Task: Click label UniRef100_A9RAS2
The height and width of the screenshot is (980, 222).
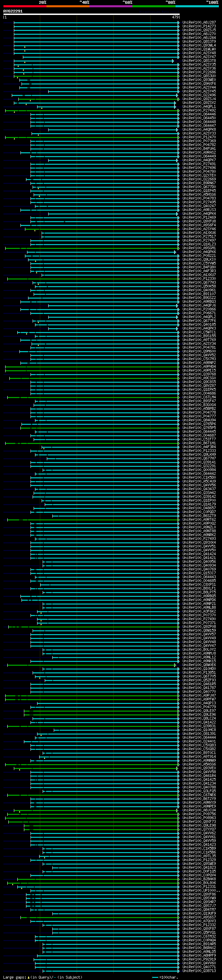Action: click(x=199, y=153)
